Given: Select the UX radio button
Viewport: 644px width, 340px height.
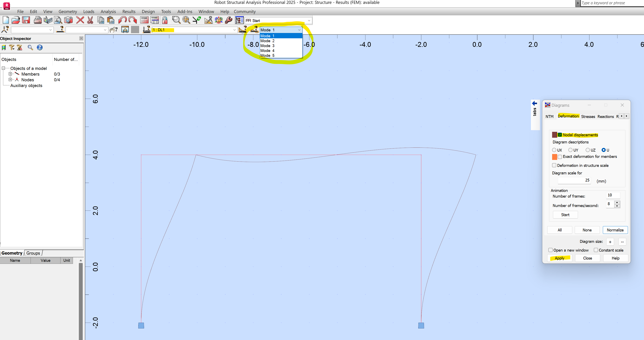Looking at the screenshot, I should pos(554,150).
